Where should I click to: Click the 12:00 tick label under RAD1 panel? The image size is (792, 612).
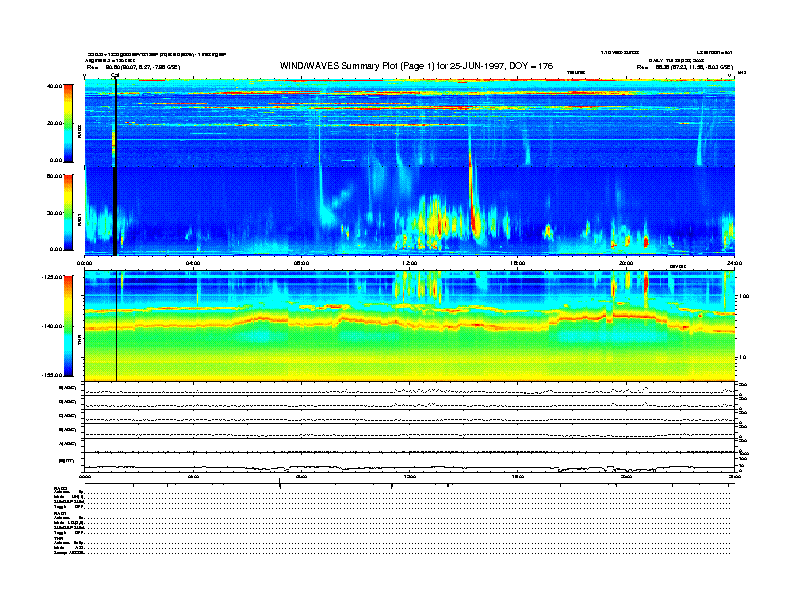click(409, 263)
